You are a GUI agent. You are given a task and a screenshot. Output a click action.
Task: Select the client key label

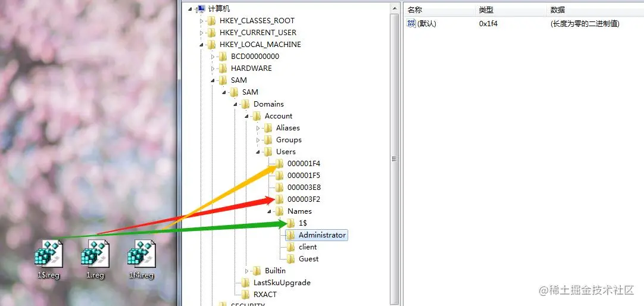[x=308, y=247]
